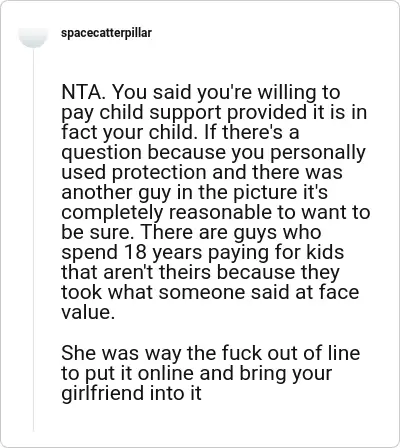The image size is (400, 448).
Task: Click the line "girlfriend into it"
Action: pyautogui.click(x=131, y=393)
